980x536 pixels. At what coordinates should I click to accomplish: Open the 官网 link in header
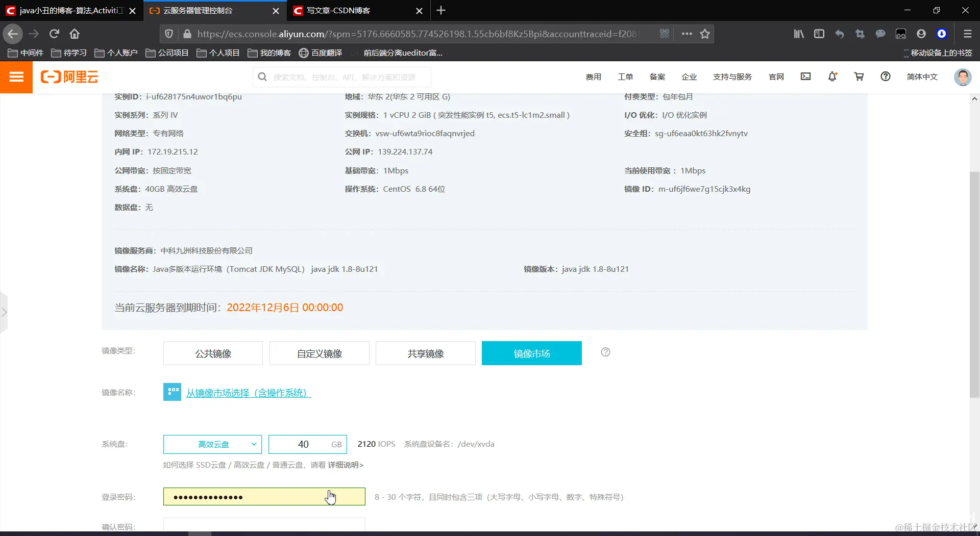click(x=776, y=76)
